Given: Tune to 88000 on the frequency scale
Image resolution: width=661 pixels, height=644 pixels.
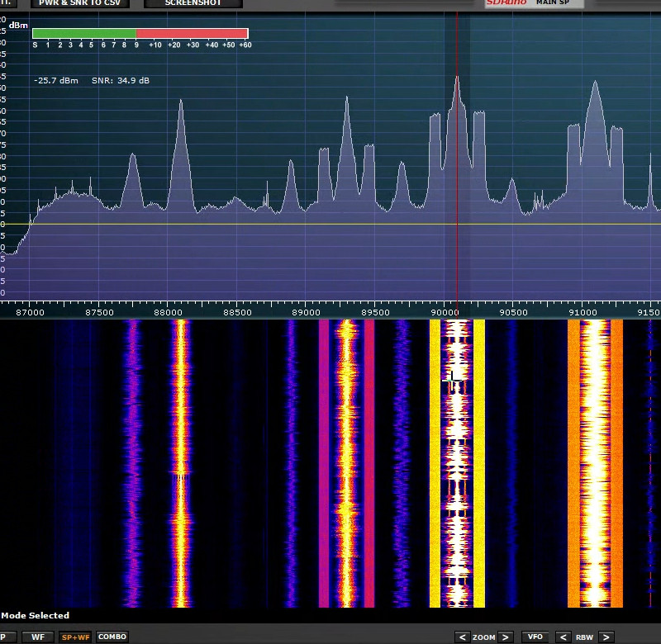Looking at the screenshot, I should 168,313.
